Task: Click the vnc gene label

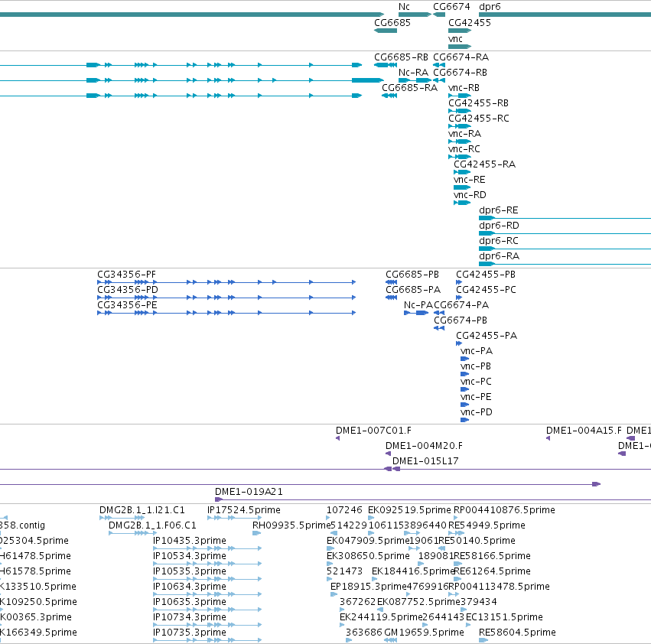Action: pos(455,38)
